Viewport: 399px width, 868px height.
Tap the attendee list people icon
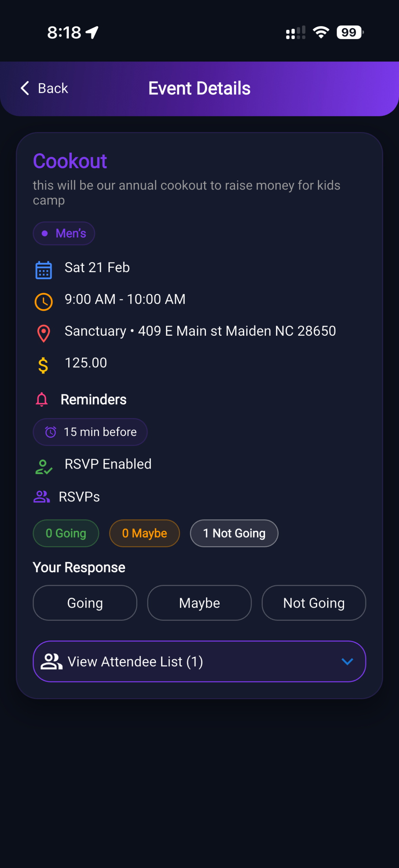[52, 662]
